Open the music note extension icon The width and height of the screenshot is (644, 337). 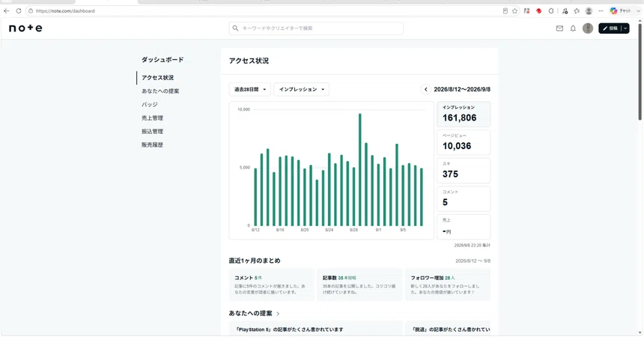coord(565,11)
